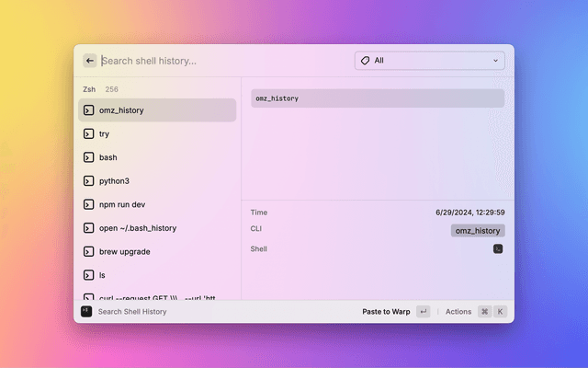Screen dimensions: 588x368
Task: Open the Actions menu
Action: [458, 312]
